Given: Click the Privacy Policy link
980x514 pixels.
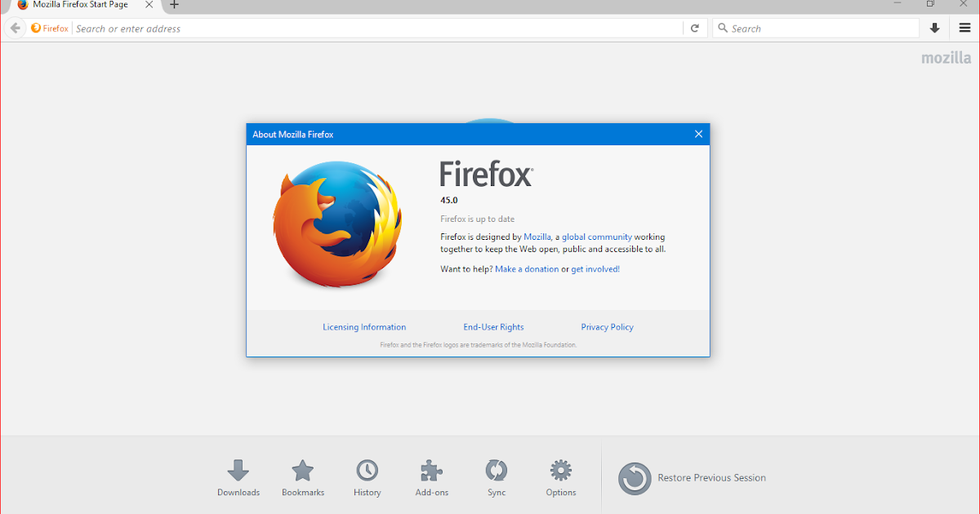Looking at the screenshot, I should [607, 326].
